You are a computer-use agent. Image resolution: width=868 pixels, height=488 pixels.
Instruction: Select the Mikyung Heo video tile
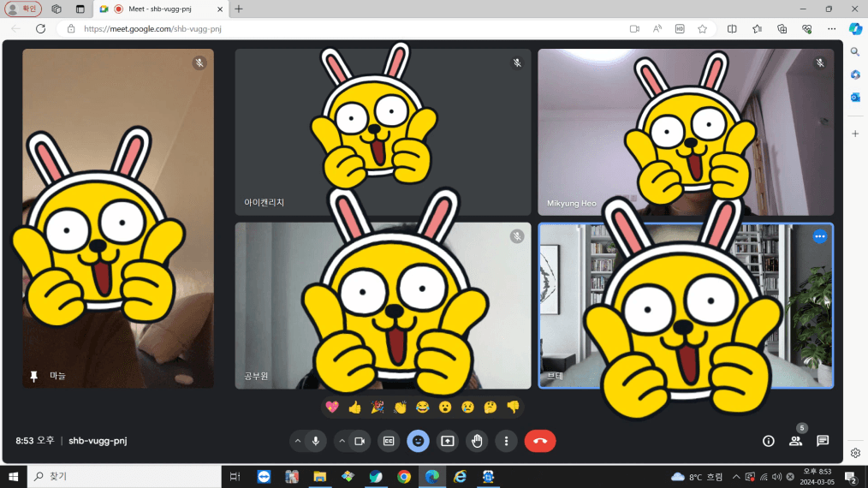click(x=686, y=132)
